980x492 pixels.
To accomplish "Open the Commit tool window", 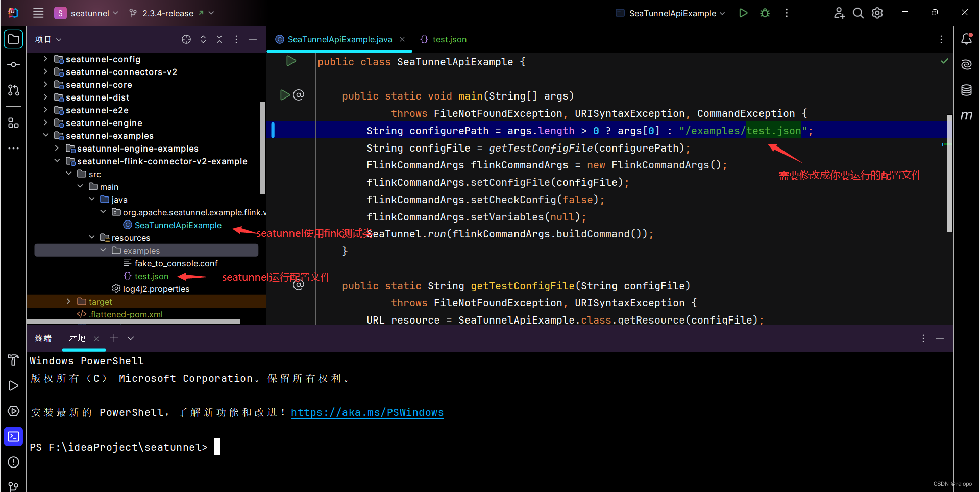I will (14, 65).
